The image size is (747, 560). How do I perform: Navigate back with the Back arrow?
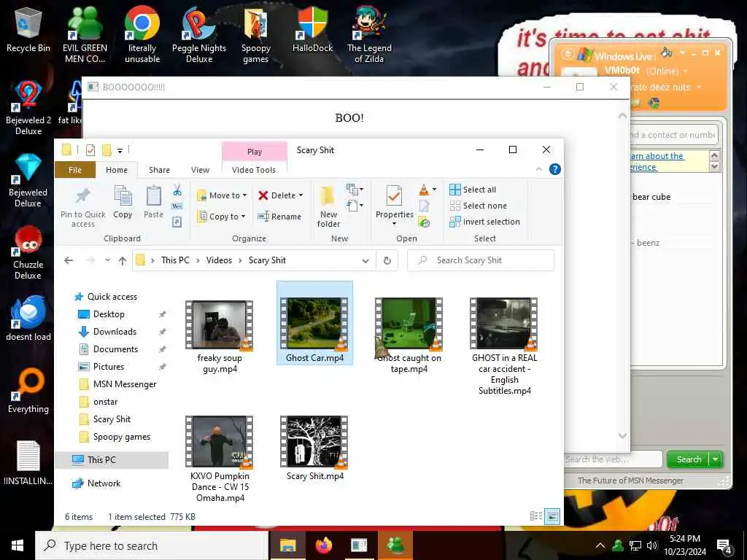[x=69, y=260]
